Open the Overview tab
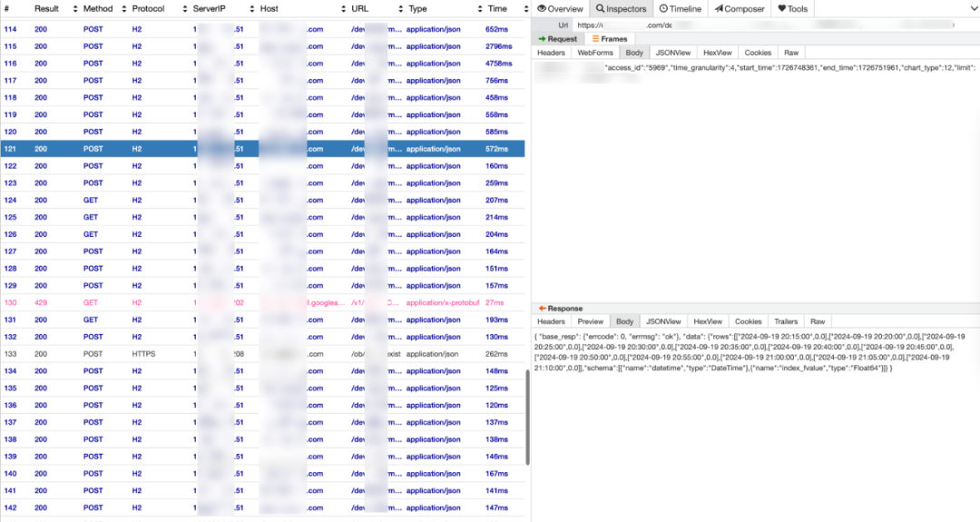This screenshot has width=980, height=522. tap(560, 9)
